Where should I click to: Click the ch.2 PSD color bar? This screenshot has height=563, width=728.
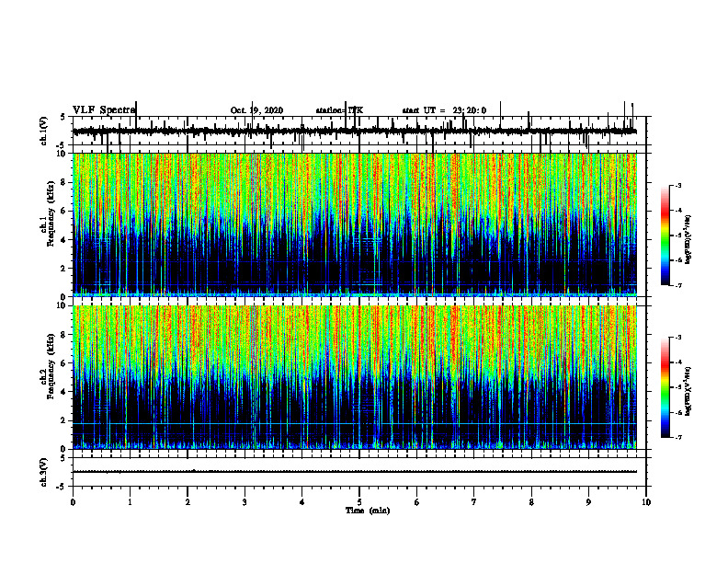tap(665, 387)
